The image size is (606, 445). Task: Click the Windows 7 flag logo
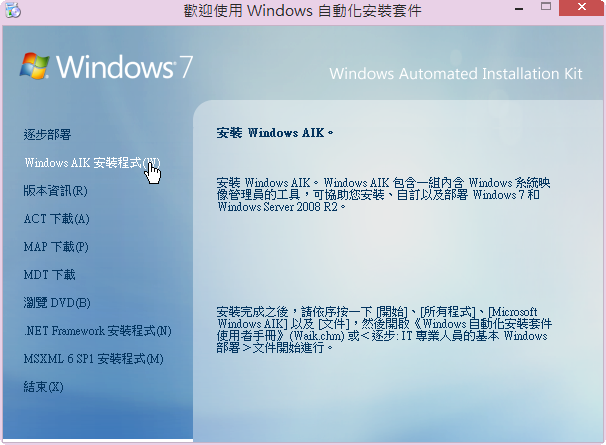pos(34,66)
